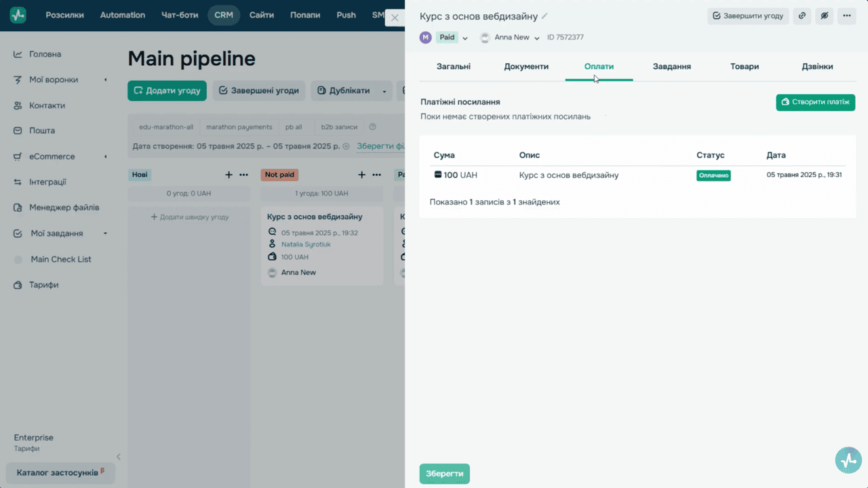Click plus icon in Not paid column
Viewport: 868px width, 488px height.
coord(361,174)
